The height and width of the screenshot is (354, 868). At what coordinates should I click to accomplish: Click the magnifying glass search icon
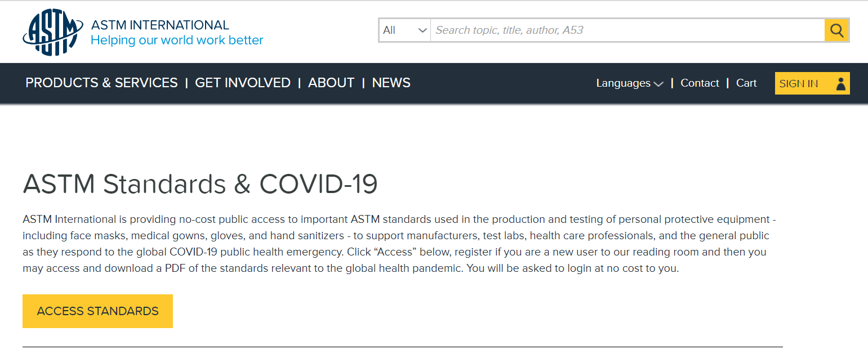(x=836, y=30)
